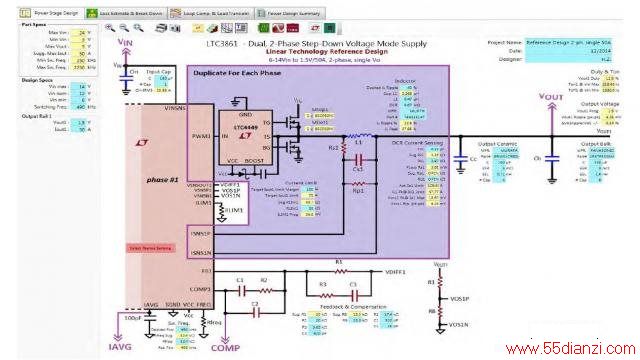Click the Project Name field

coord(568,42)
